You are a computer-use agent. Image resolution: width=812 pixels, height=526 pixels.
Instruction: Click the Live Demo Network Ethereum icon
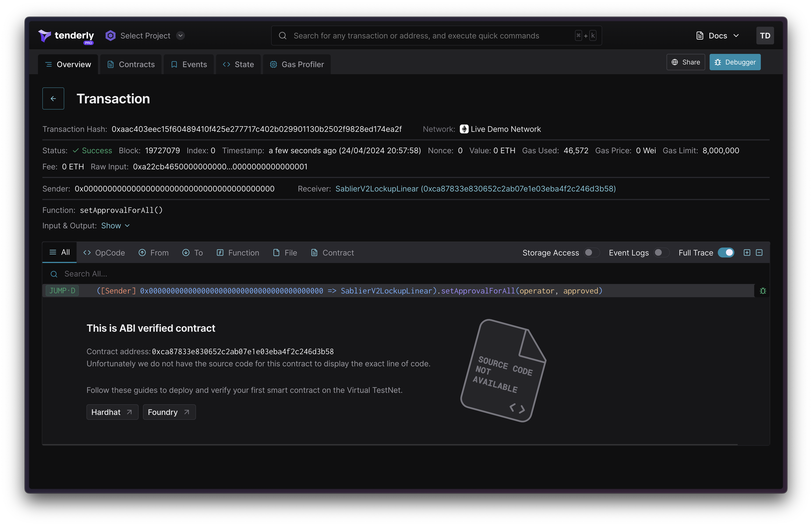tap(464, 129)
